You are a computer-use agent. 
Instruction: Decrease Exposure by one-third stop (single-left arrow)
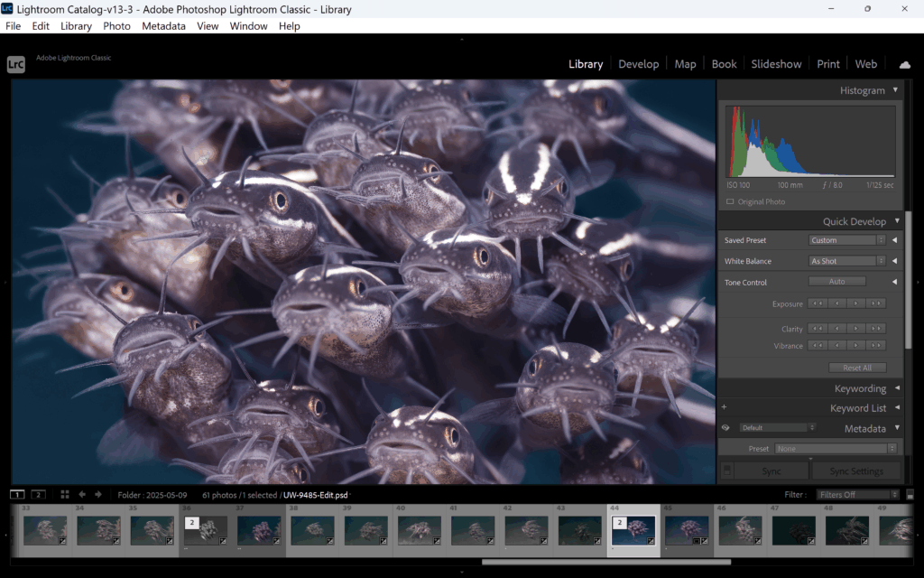[x=836, y=303]
